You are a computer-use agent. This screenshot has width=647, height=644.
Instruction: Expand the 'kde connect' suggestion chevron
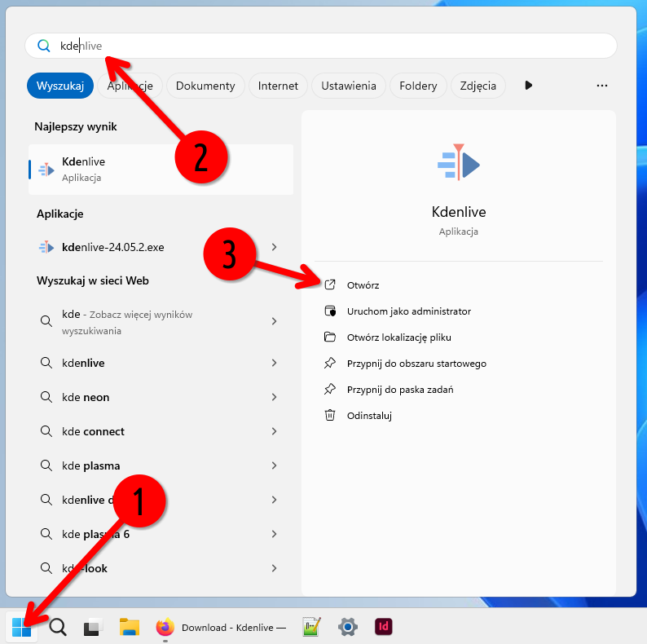[275, 431]
